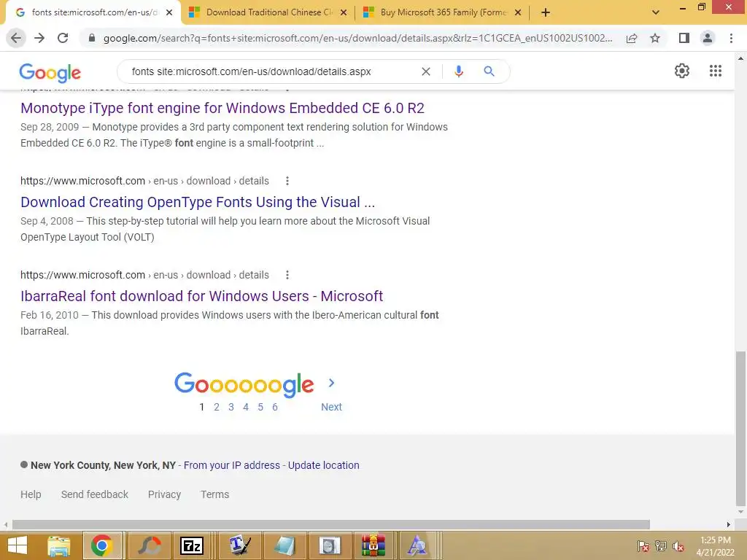Viewport: 747px width, 560px height.
Task: View site security lock info
Action: tap(92, 38)
